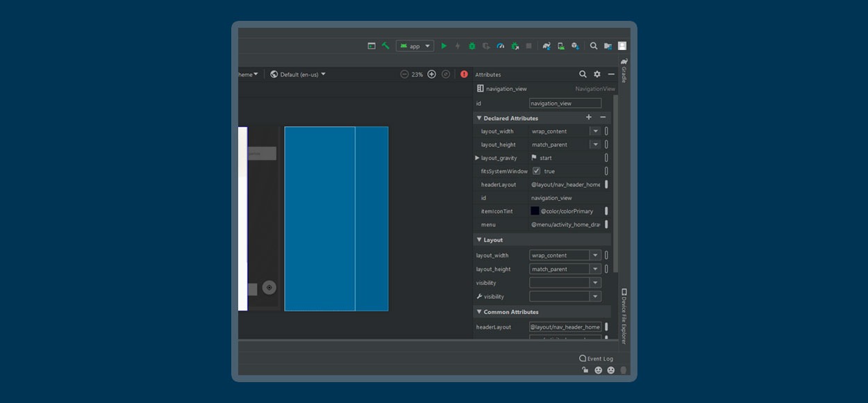Viewport: 868px width, 403px height.
Task: Collapse the Declared Attributes section
Action: click(x=479, y=118)
